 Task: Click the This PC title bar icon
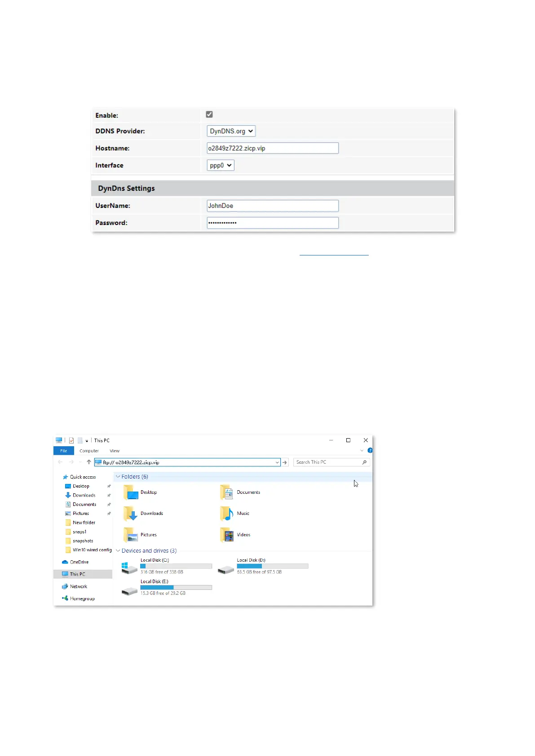pos(59,440)
